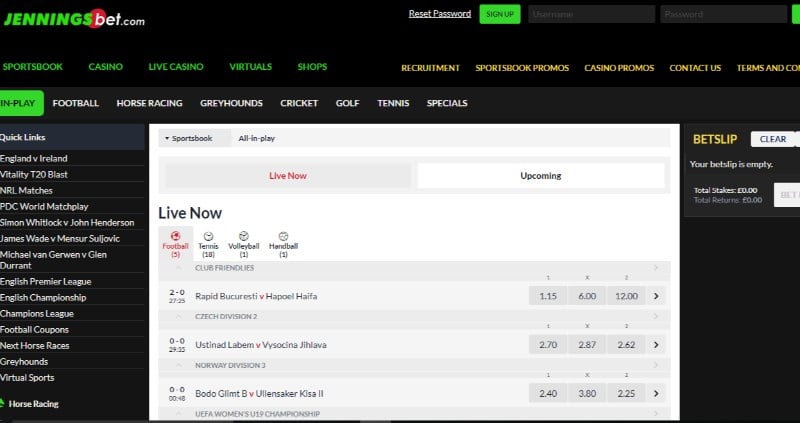Screen dimensions: 800x423
Task: Collapse UEFA Women's U19 Championship section
Action: coord(178,414)
